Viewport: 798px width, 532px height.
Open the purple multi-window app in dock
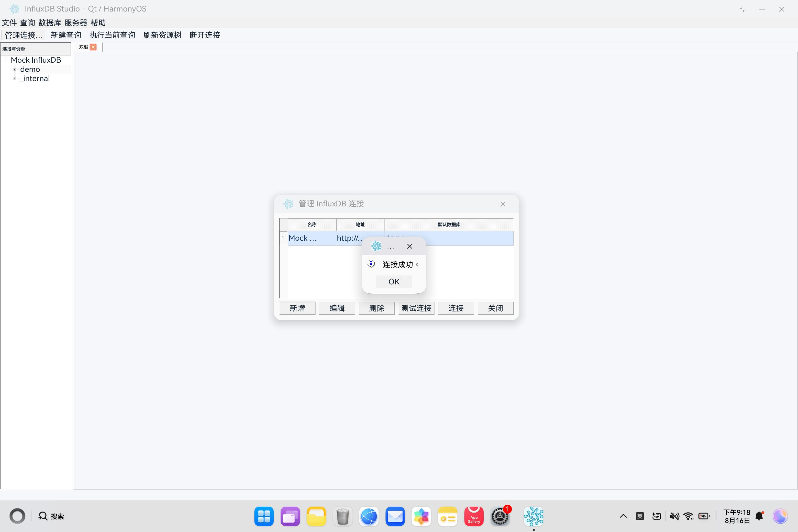pos(290,516)
